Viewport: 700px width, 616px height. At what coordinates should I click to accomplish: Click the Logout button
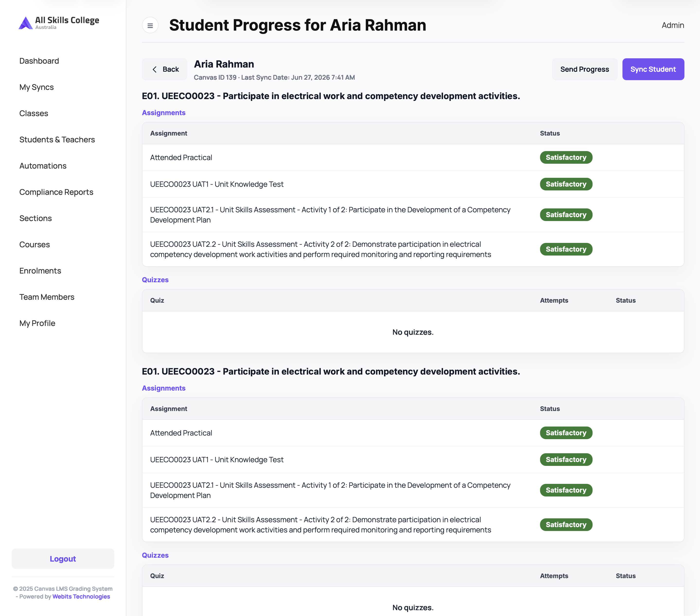click(63, 559)
